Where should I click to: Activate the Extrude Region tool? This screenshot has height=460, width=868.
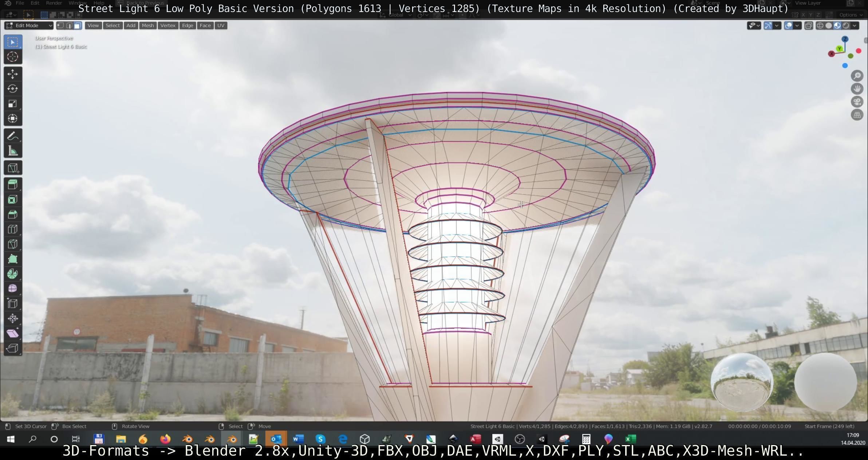pyautogui.click(x=13, y=185)
